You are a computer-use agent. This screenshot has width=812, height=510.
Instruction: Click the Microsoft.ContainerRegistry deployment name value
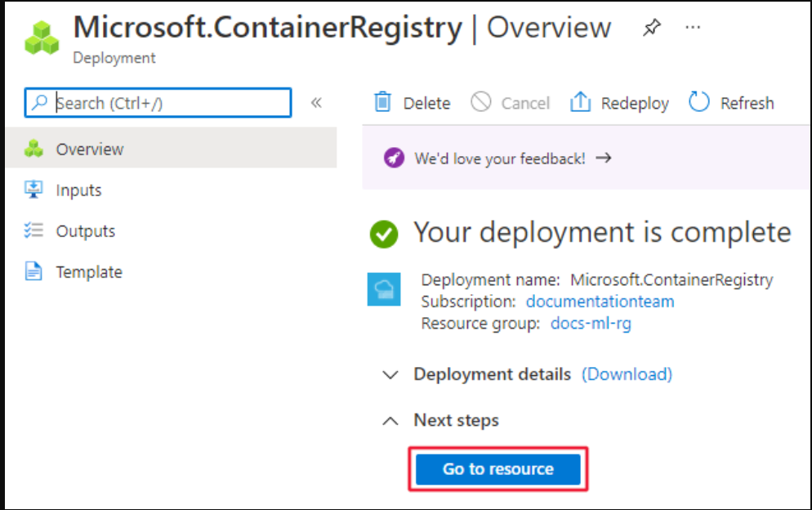[x=671, y=280]
